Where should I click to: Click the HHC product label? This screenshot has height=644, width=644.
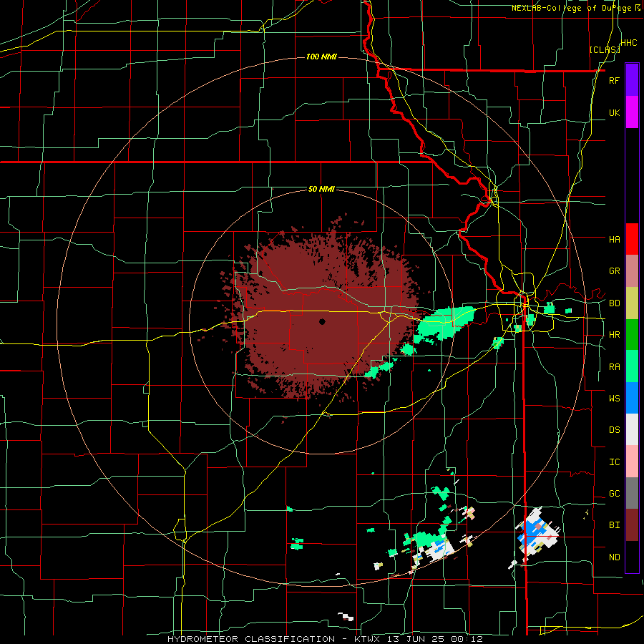629,43
